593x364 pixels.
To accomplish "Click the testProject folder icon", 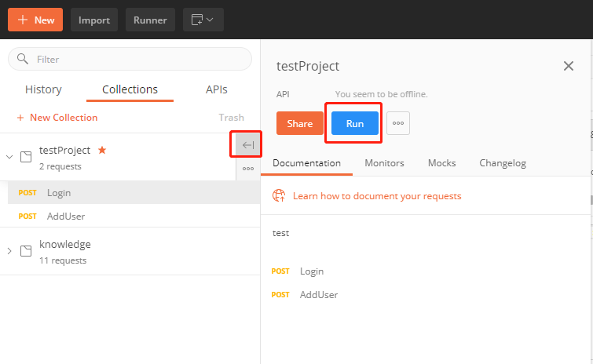I will [26, 157].
